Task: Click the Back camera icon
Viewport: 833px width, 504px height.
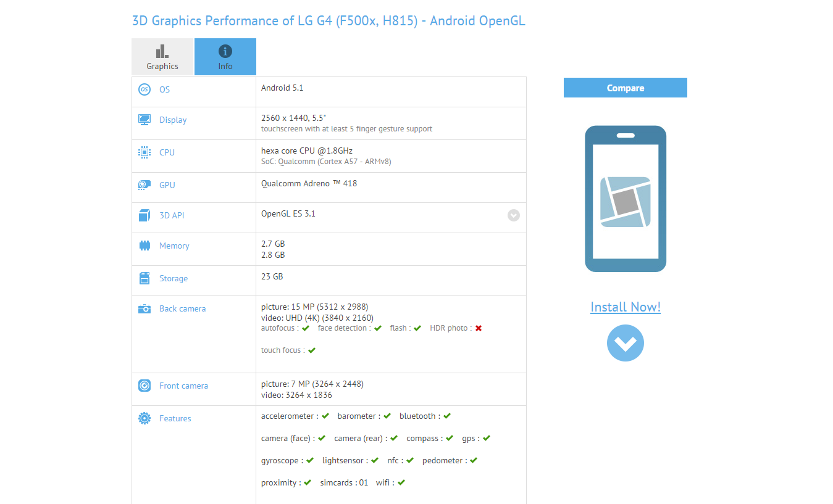Action: click(144, 308)
